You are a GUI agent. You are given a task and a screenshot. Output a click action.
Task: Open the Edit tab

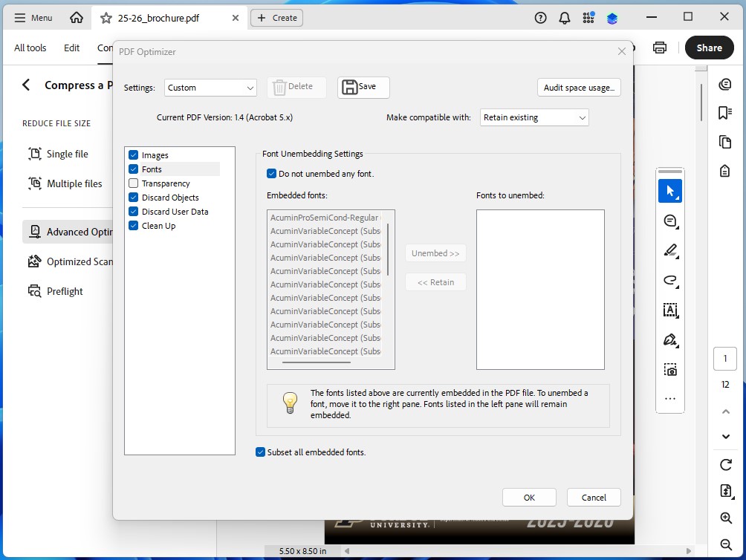[71, 48]
